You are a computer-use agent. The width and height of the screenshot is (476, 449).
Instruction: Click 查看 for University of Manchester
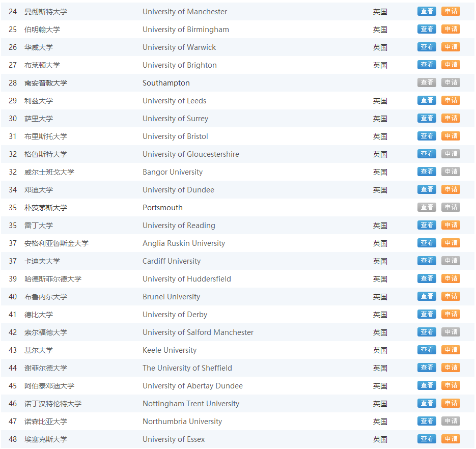click(427, 11)
